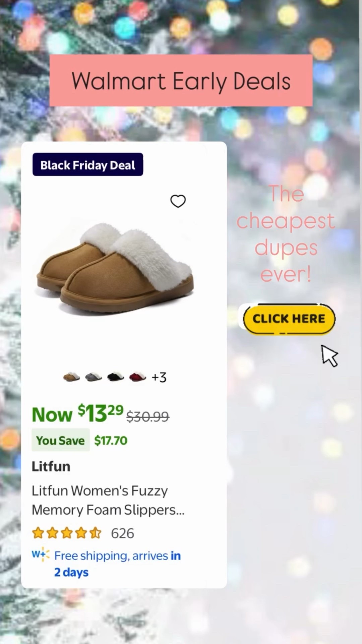Select the black slipper color icon
The height and width of the screenshot is (644, 362).
click(x=116, y=377)
